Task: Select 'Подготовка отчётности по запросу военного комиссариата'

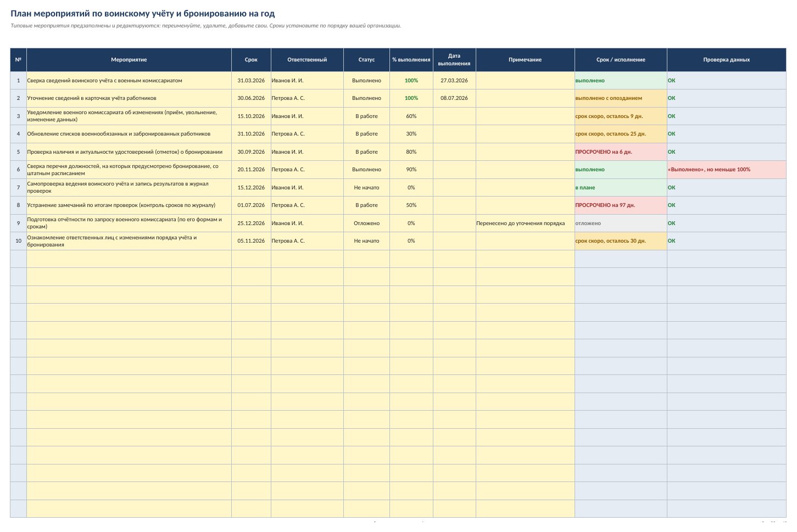Action: (129, 223)
